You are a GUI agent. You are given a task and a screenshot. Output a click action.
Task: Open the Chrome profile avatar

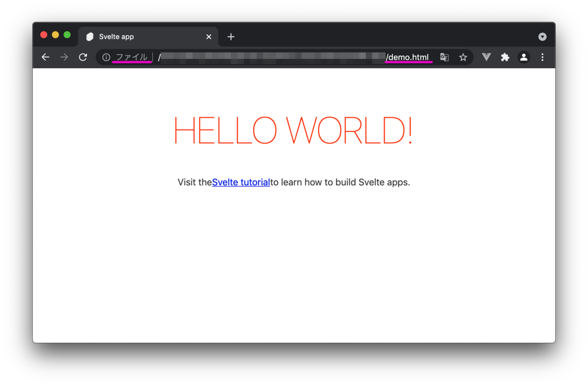point(524,57)
